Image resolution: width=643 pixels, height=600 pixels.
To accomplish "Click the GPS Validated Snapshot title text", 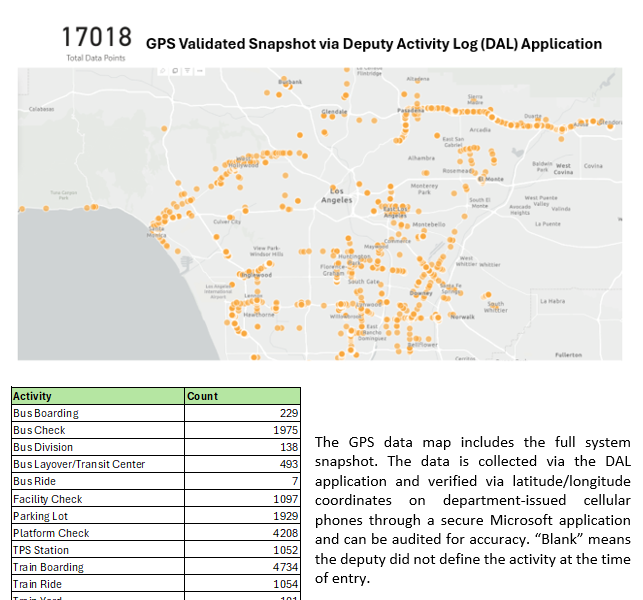I will point(373,44).
